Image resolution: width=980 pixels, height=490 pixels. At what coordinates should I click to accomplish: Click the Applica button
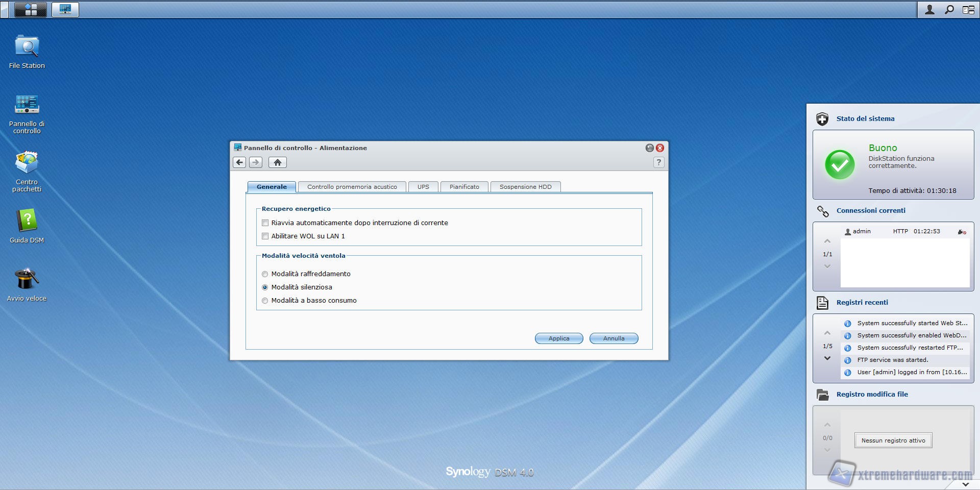[x=558, y=338]
